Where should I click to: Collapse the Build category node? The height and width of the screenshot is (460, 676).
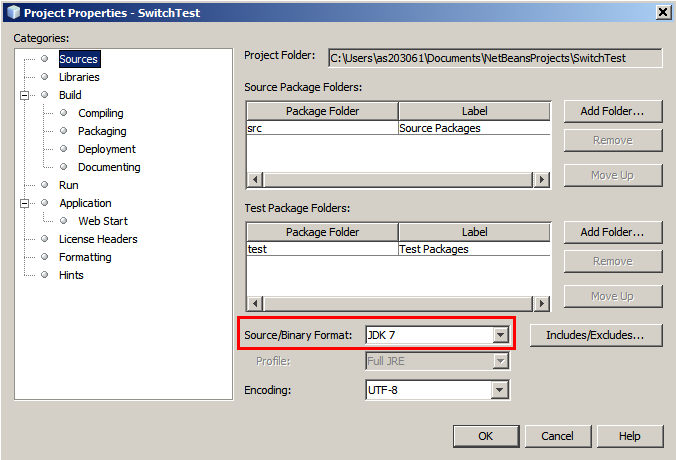24,95
